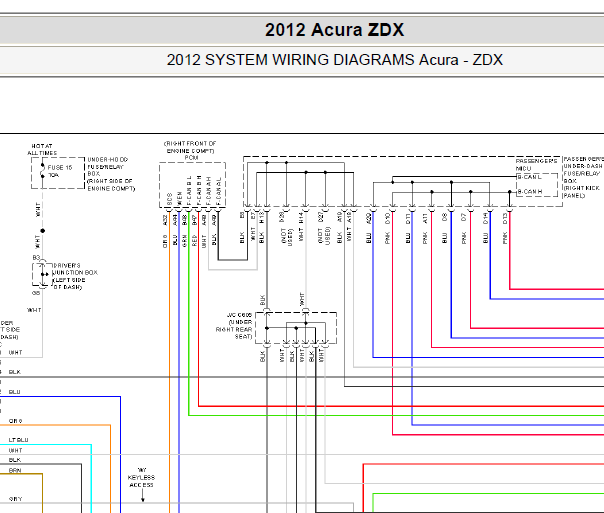Click the "BRN" wire label
The height and width of the screenshot is (513, 604).
15,471
